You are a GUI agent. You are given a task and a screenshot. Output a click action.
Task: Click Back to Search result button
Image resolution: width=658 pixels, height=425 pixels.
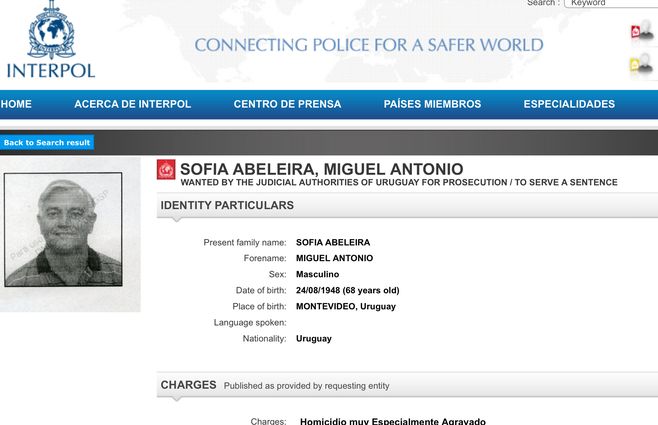coord(47,143)
